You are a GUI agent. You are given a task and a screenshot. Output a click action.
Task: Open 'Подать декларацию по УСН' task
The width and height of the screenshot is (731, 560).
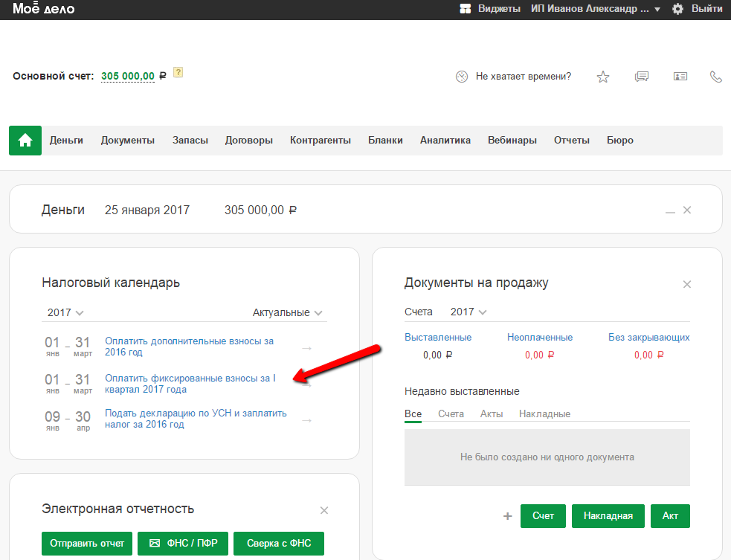coord(196,419)
